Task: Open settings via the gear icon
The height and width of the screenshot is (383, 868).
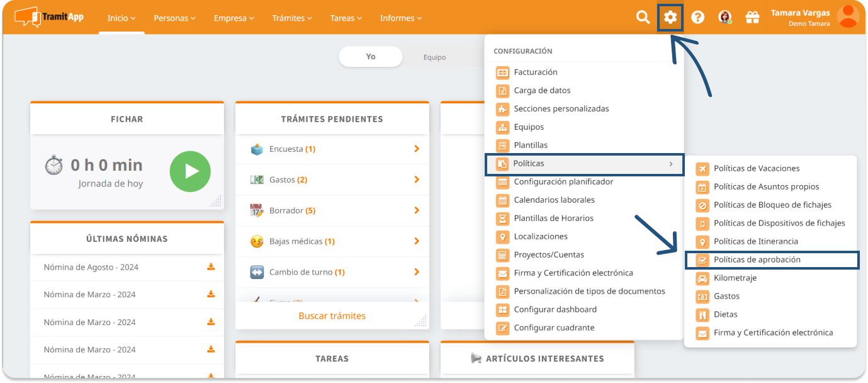Action: coord(670,18)
